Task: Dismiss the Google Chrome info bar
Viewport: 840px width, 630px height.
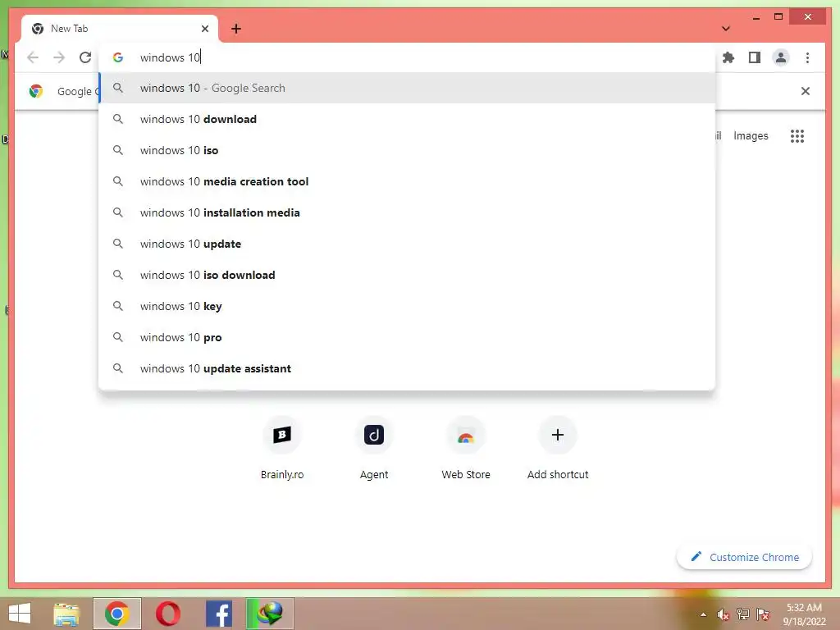Action: click(805, 91)
